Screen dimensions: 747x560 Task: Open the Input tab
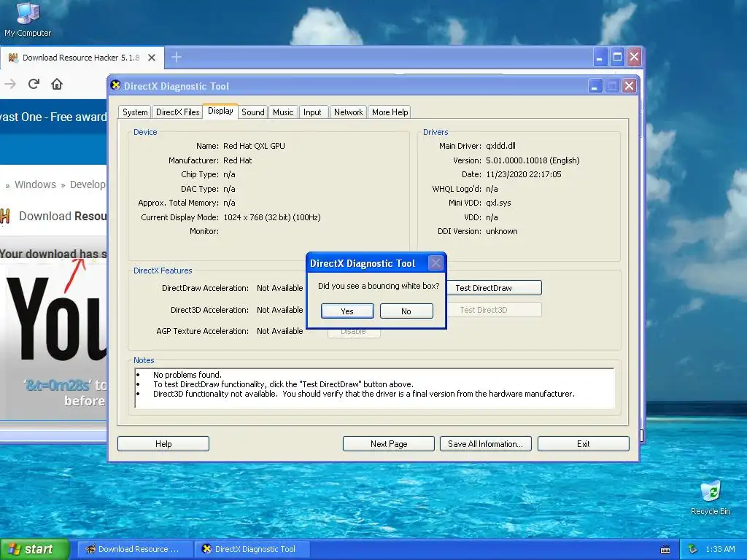312,112
